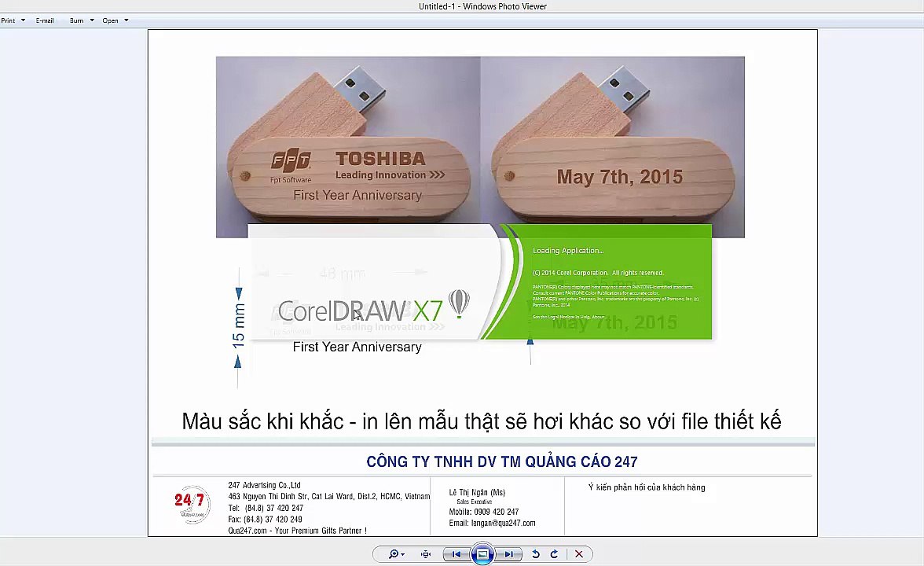Click "Mobile: 0909 420 247"
This screenshot has width=924, height=566.
tap(484, 512)
